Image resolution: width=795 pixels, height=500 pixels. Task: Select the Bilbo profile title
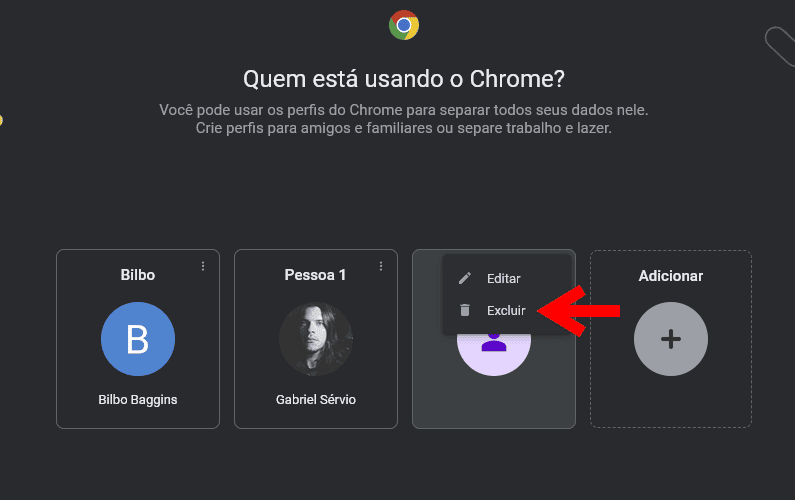pyautogui.click(x=138, y=275)
